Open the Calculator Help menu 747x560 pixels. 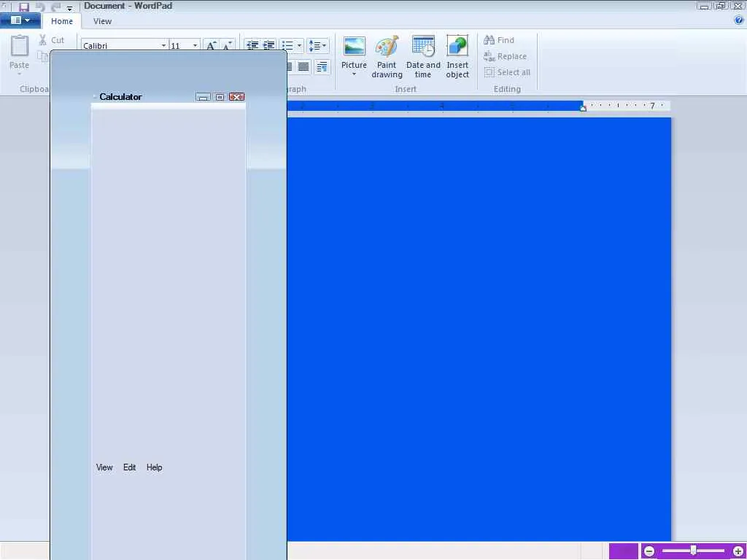click(155, 467)
